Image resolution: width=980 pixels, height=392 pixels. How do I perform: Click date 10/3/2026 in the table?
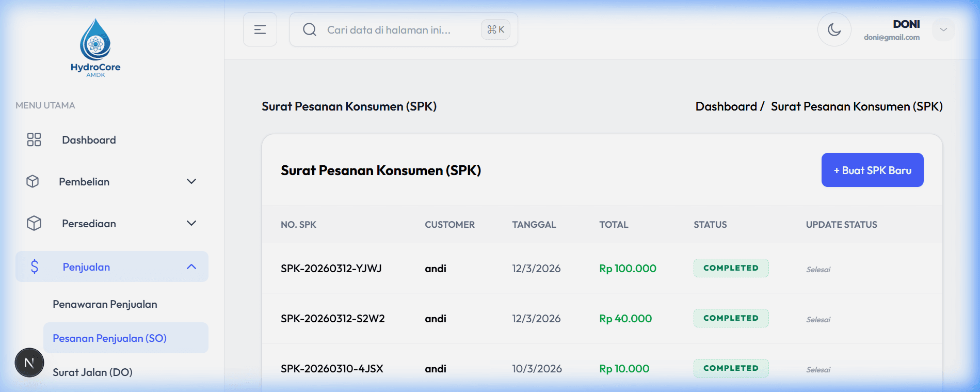click(x=537, y=369)
